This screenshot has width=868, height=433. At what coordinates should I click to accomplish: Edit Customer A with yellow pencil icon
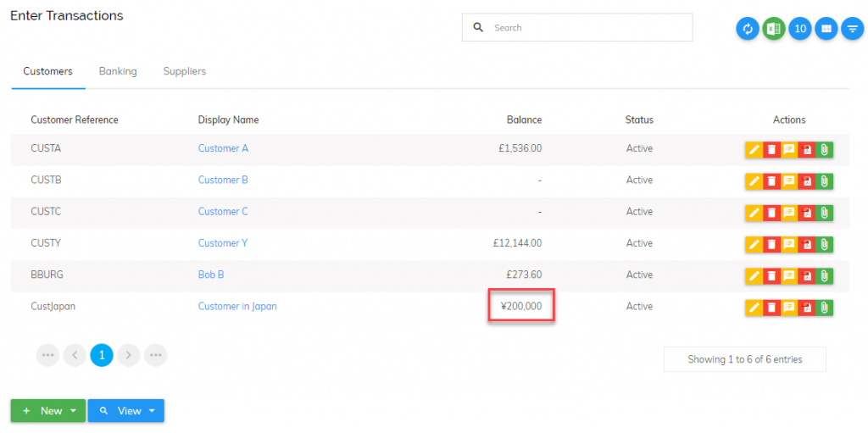tap(754, 149)
